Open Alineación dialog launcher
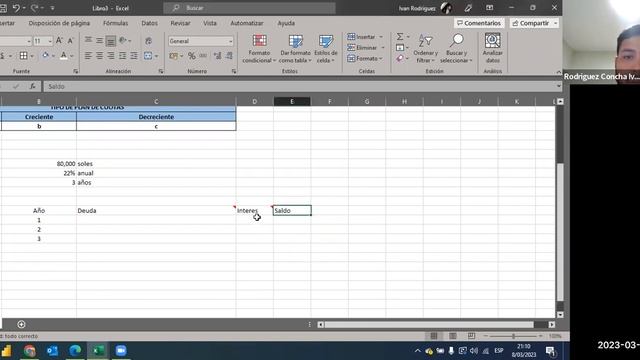 pos(160,71)
